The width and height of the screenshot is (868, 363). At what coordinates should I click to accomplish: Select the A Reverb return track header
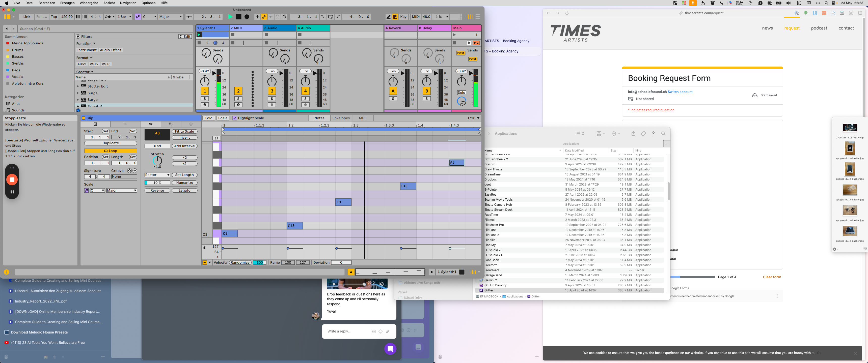point(401,28)
